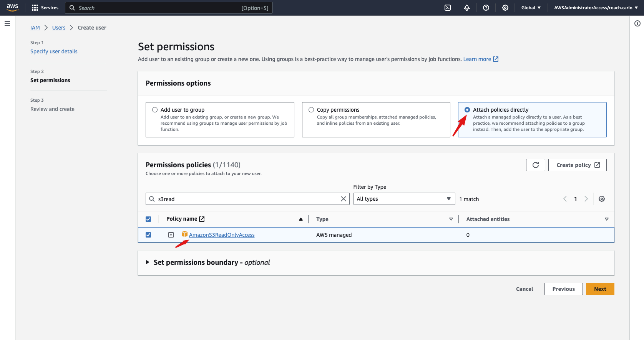Open the left hamburger navigation menu

coord(7,23)
